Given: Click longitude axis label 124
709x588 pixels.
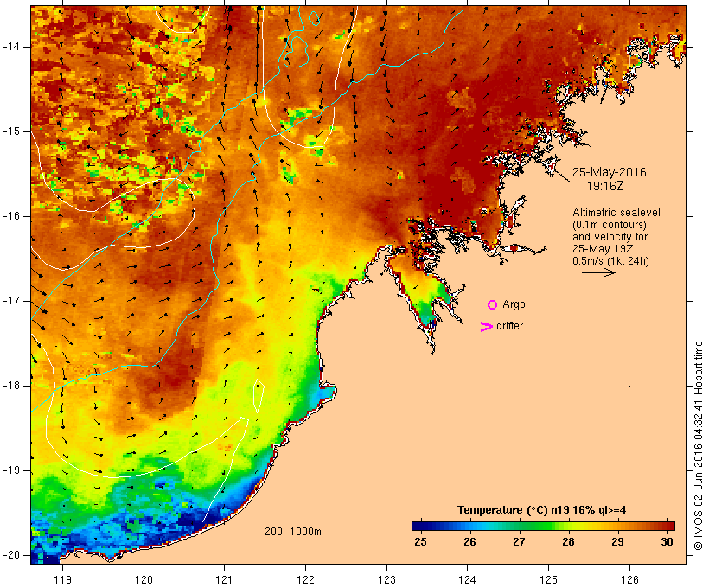Looking at the screenshot, I should [468, 579].
